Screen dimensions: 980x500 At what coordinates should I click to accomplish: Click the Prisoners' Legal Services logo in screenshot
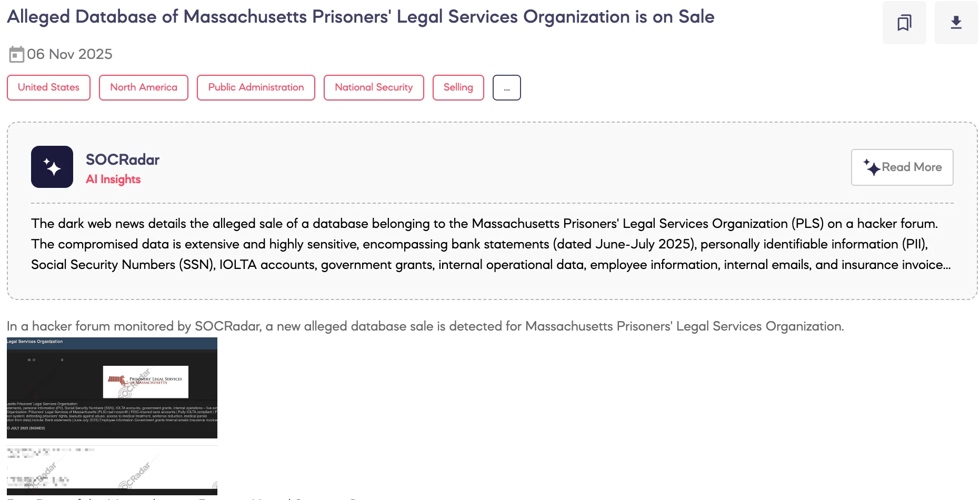click(146, 382)
